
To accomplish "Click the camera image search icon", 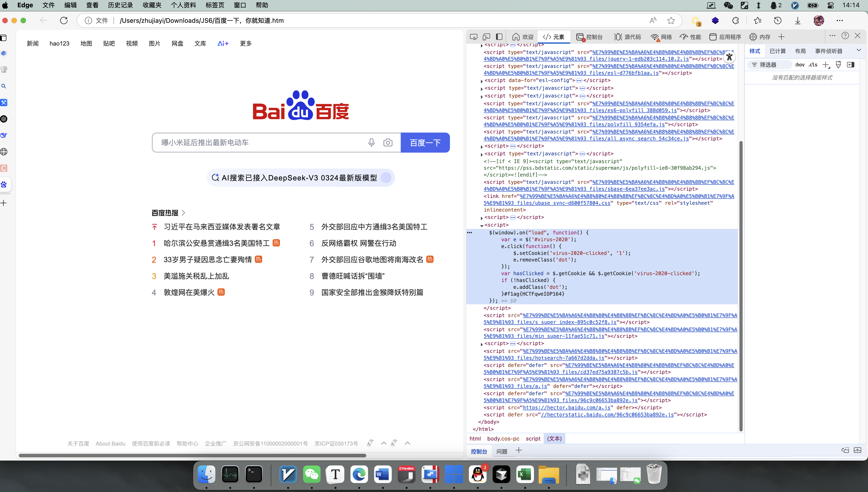I will point(388,143).
